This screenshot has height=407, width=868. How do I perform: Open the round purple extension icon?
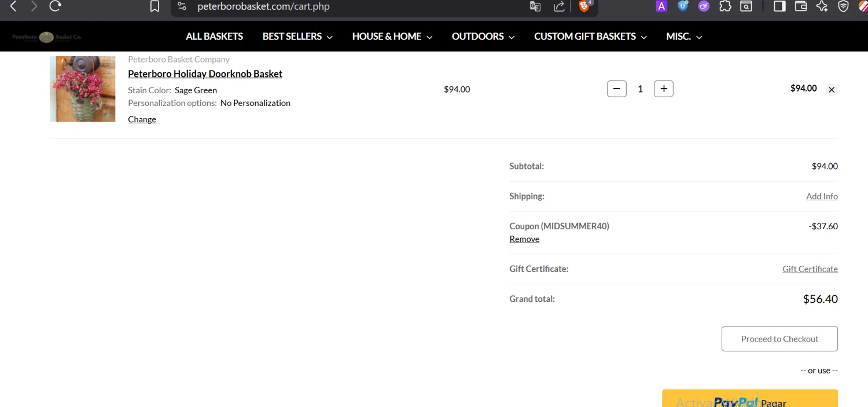(704, 6)
